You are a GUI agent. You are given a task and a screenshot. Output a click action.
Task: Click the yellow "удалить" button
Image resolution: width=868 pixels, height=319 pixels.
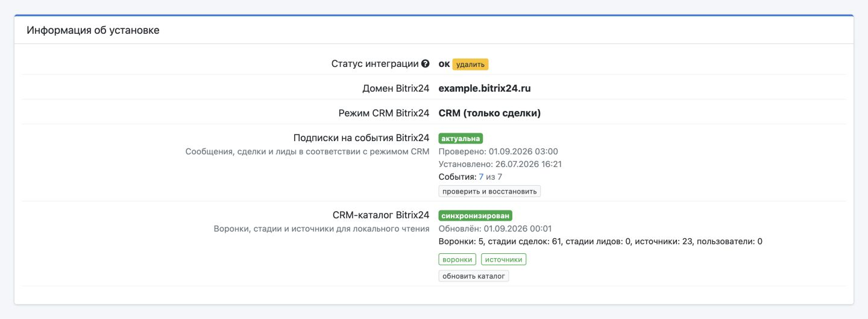point(470,65)
